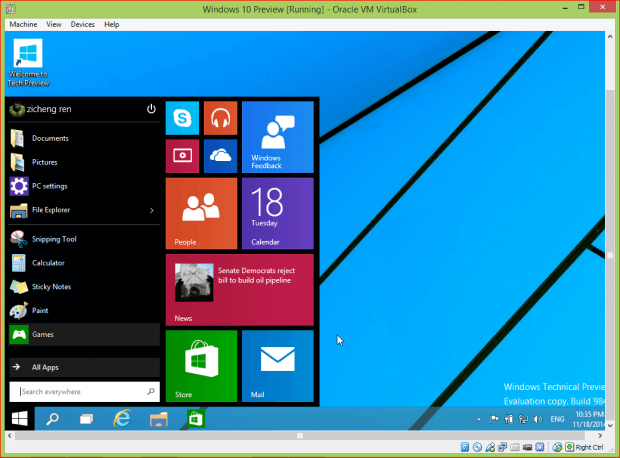Click vertical scrollbar up arrow

pyautogui.click(x=610, y=36)
